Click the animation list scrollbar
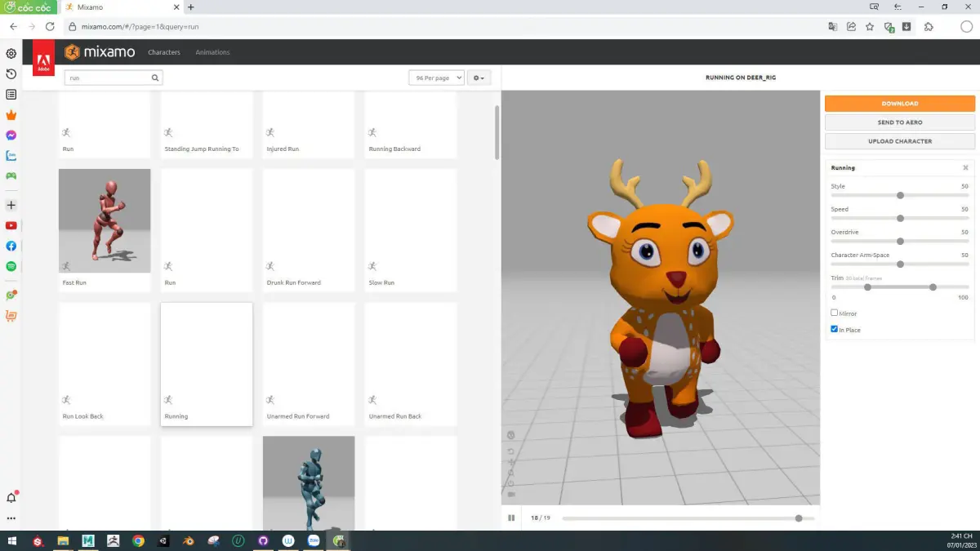The width and height of the screenshot is (980, 551). pos(497,132)
